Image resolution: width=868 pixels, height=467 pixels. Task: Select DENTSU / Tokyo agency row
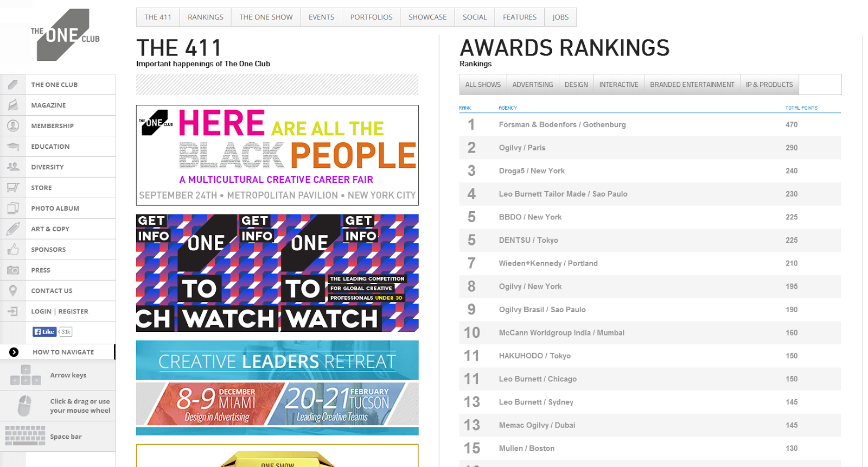click(650, 240)
